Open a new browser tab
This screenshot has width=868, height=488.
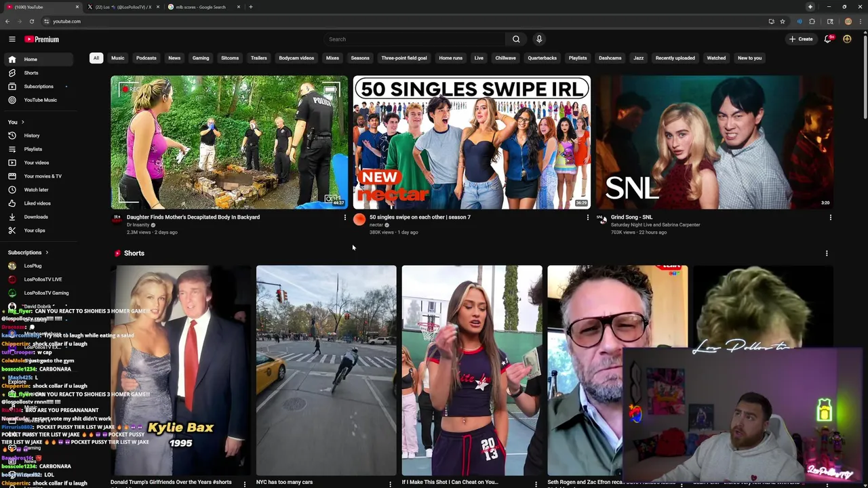(250, 7)
